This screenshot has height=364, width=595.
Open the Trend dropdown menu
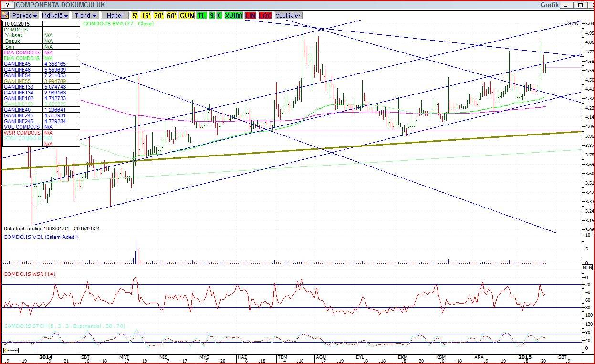click(x=85, y=16)
